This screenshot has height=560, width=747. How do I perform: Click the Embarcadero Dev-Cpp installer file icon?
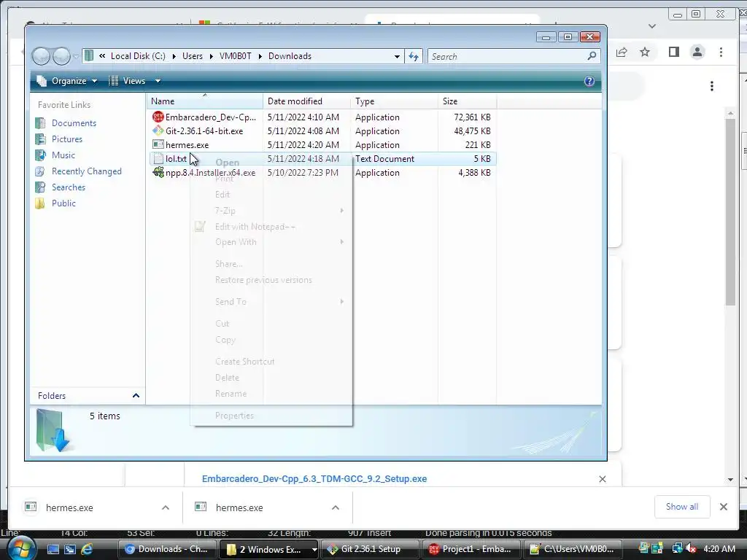click(158, 117)
